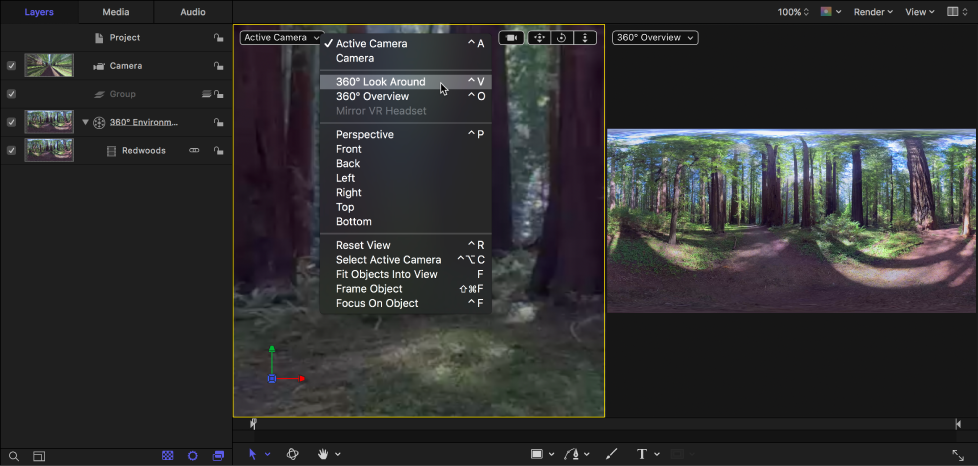
Task: Click the green Y-axis arrow handle
Action: (271, 351)
